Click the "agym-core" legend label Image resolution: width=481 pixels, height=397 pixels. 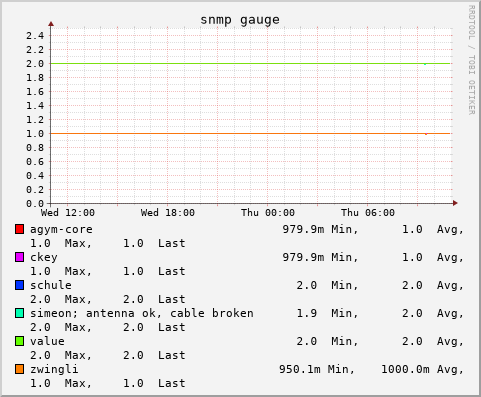pos(61,230)
